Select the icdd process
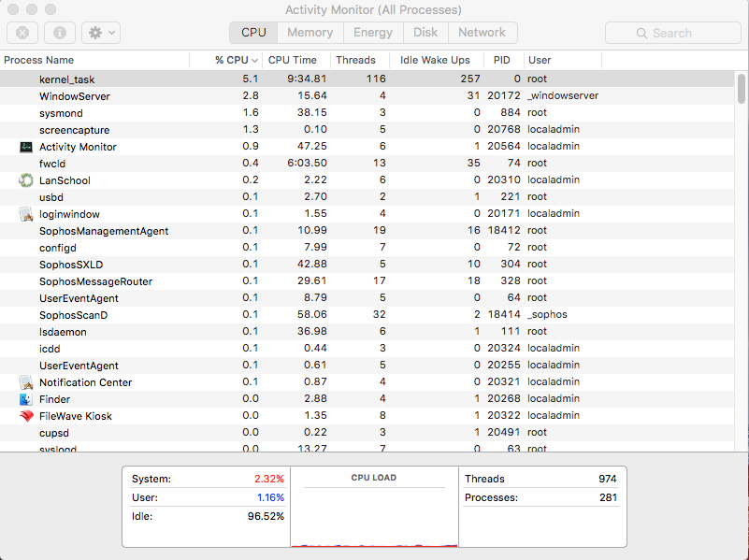749x560 pixels. tap(367, 348)
